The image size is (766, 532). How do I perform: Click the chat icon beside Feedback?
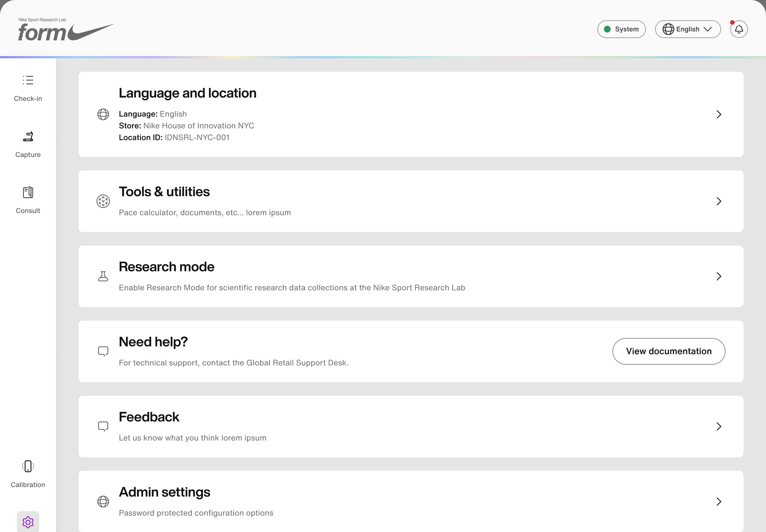103,426
